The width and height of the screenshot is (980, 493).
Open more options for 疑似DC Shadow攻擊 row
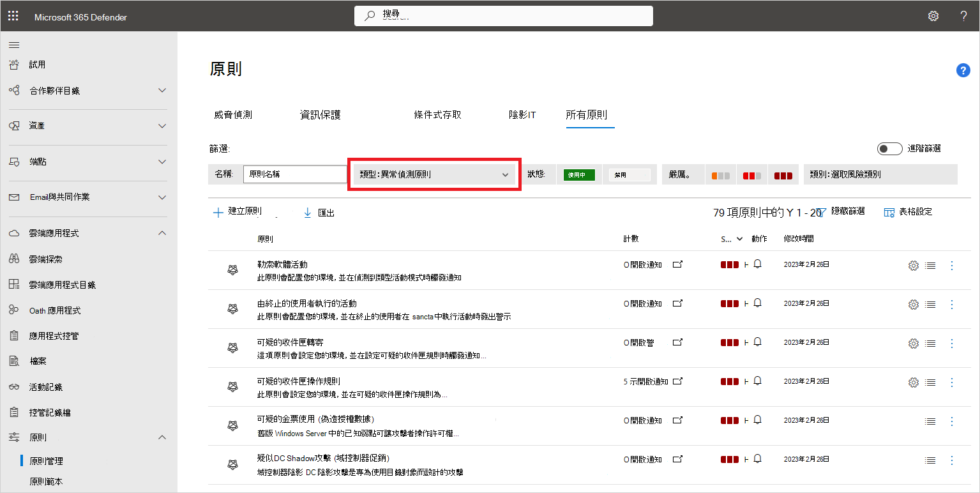952,460
